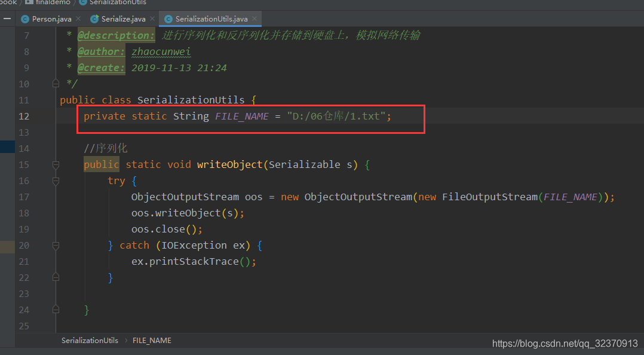Click gutter line number 20

point(24,245)
